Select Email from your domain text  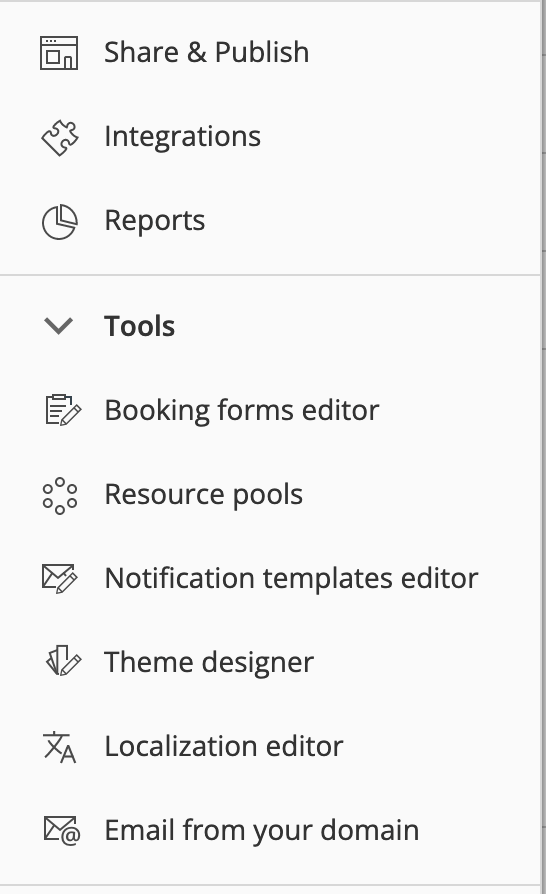(262, 830)
